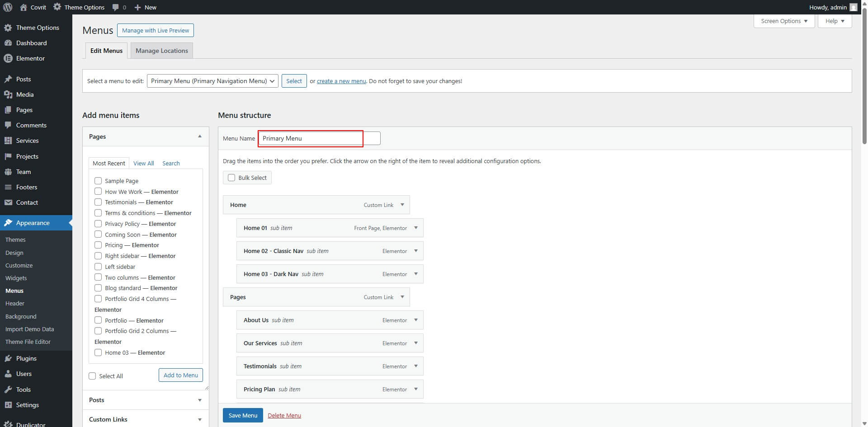Click the Elementor icon in sidebar

tap(8, 58)
